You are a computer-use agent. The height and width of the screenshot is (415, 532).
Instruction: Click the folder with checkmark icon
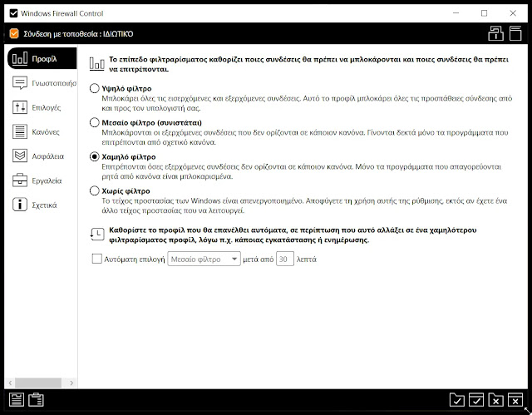456,400
